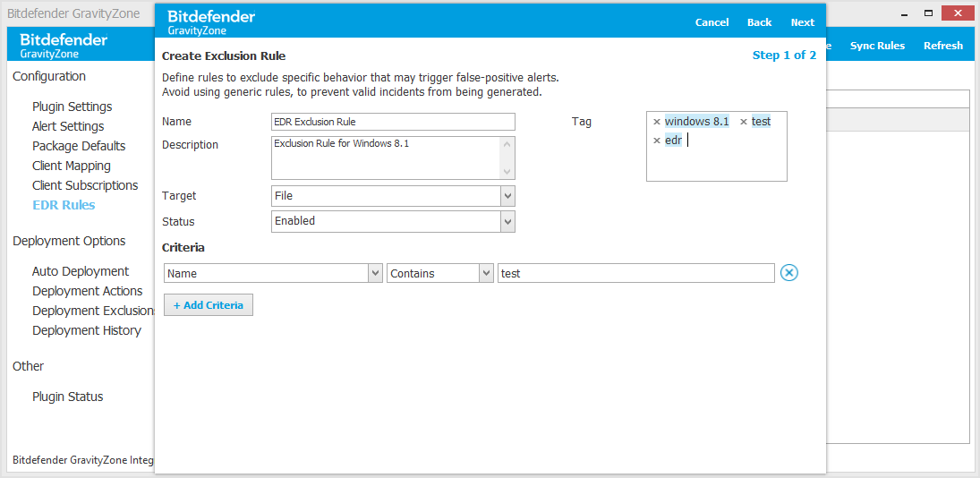980x478 pixels.
Task: Open Client Mapping in sidebar
Action: [72, 166]
